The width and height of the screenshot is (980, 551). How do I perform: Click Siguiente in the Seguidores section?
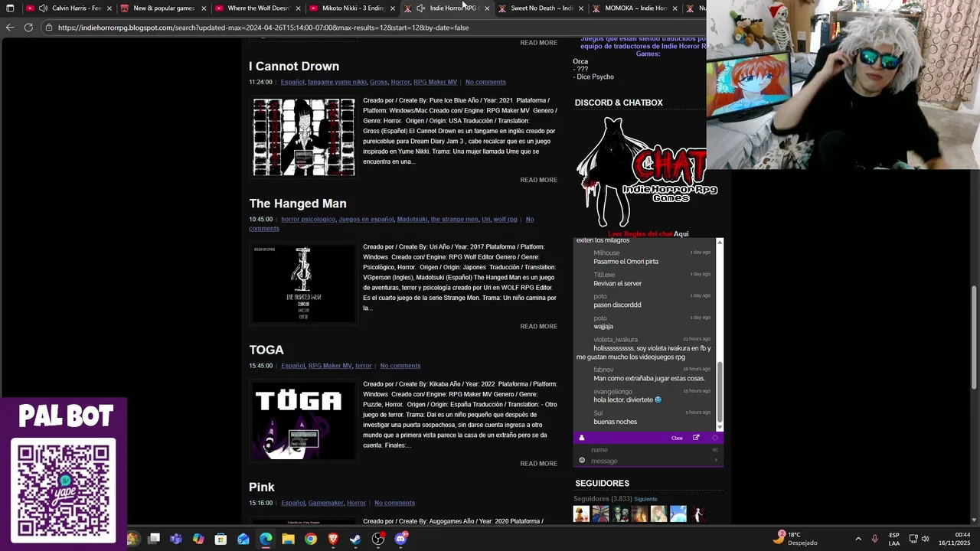(645, 499)
